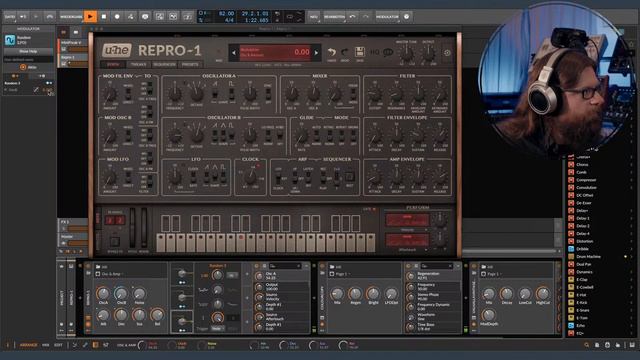
Task: Open the Page 1 dropdown of chorus device
Action: (342, 274)
